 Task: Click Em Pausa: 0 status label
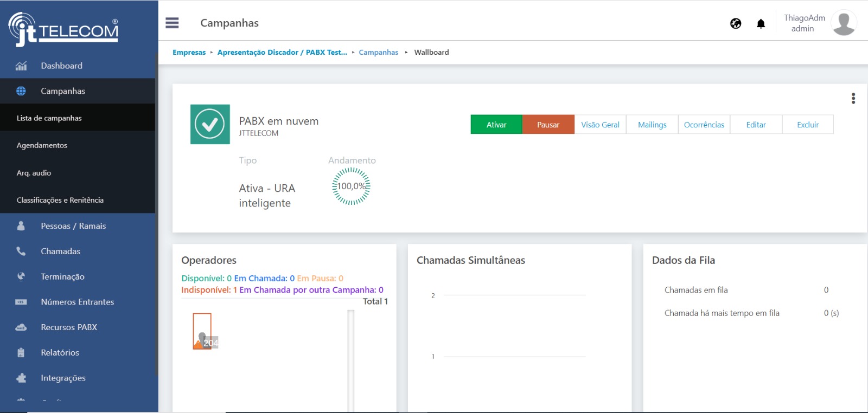coord(320,278)
